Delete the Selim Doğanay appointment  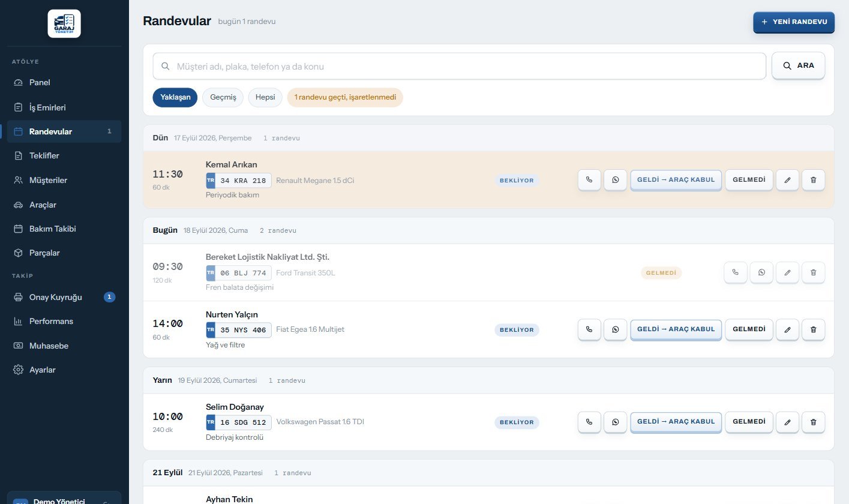click(814, 422)
